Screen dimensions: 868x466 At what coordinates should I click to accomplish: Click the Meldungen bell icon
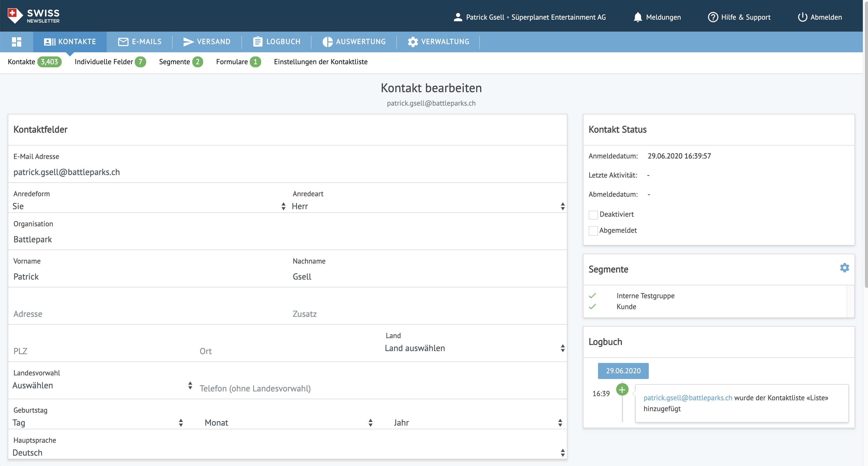tap(637, 17)
